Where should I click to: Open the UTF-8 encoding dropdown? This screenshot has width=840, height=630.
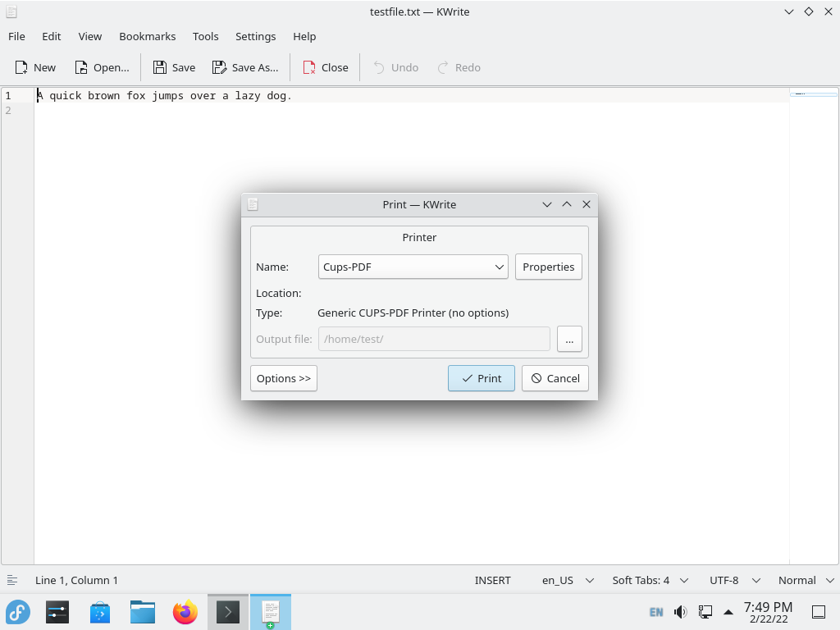point(734,580)
